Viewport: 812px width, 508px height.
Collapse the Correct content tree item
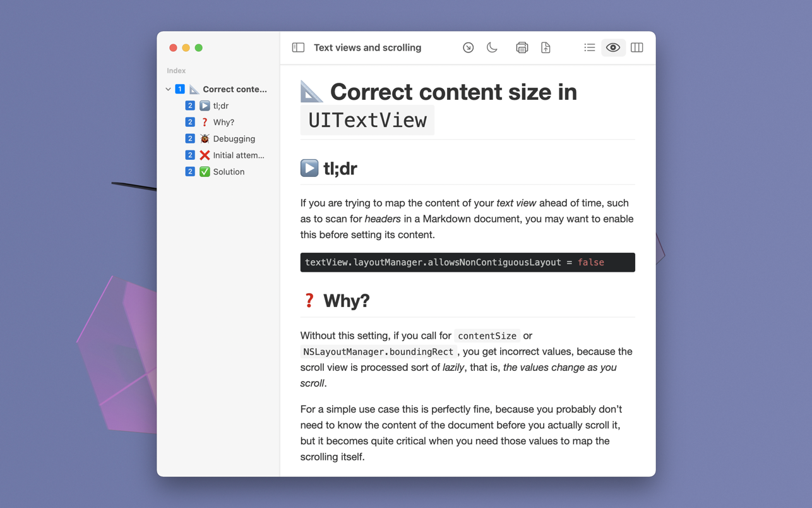(168, 90)
